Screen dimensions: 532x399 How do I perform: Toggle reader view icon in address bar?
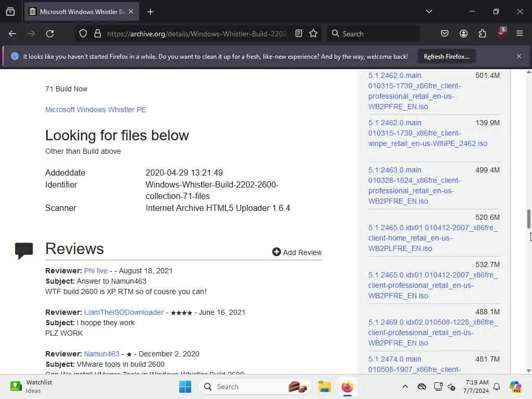(x=299, y=33)
